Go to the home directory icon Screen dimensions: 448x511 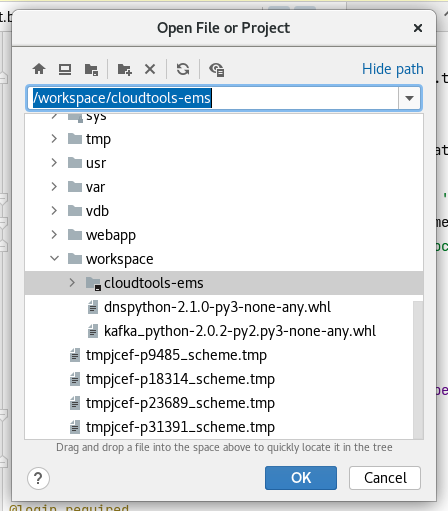pos(39,69)
